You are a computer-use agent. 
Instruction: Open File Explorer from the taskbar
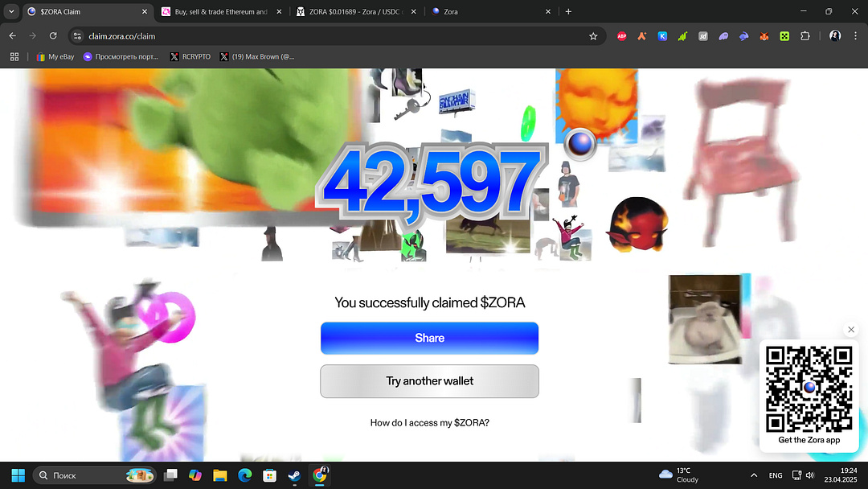[x=219, y=475]
